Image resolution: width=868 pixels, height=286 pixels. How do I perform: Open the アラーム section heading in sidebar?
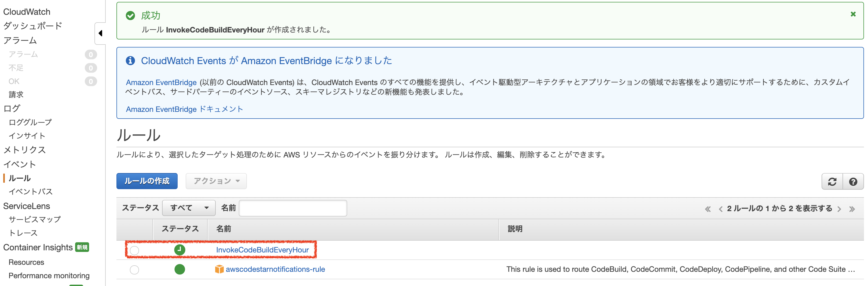[x=20, y=41]
